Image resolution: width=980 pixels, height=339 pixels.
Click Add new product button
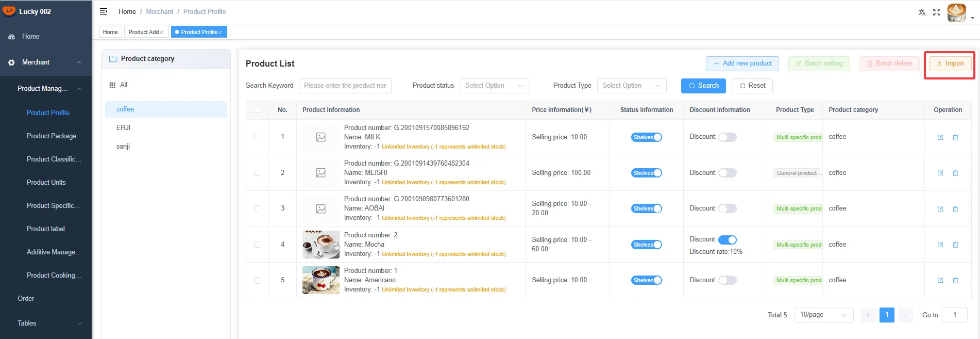point(742,63)
